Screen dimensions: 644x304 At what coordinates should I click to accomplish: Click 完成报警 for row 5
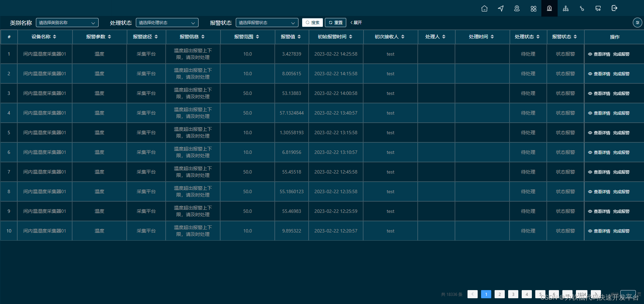(x=621, y=133)
